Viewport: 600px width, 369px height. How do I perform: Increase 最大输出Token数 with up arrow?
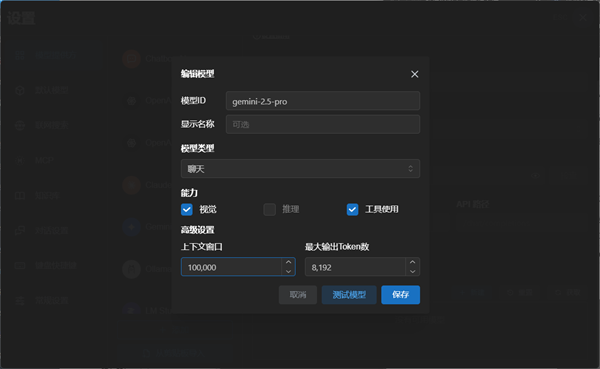tap(412, 262)
